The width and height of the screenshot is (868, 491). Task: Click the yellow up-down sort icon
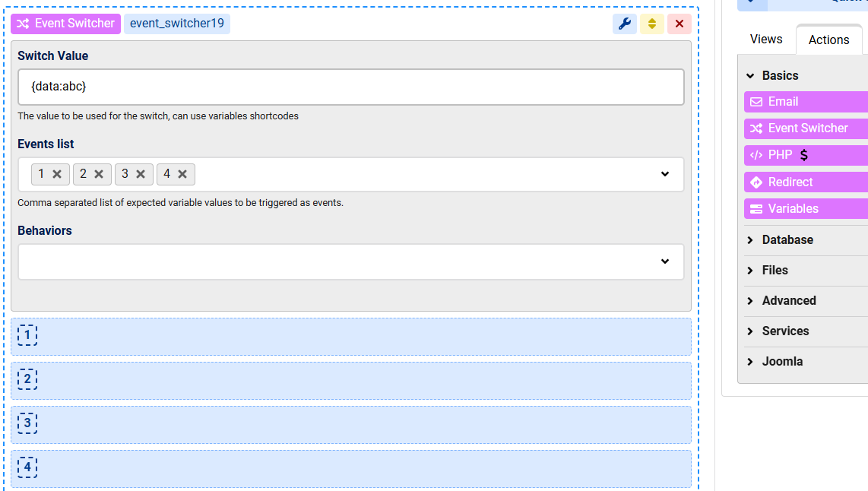coord(651,24)
